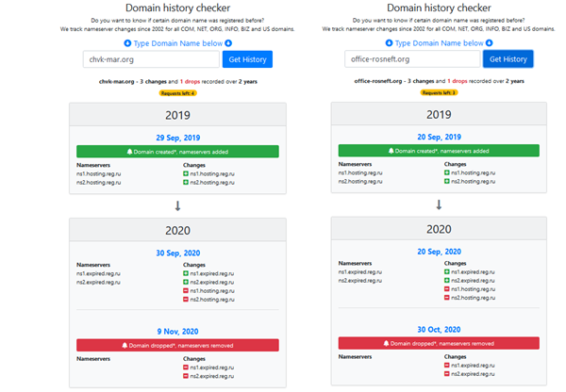The width and height of the screenshot is (566, 392).
Task: Select the 30 Sep, 2020 date heading
Action: point(177,254)
